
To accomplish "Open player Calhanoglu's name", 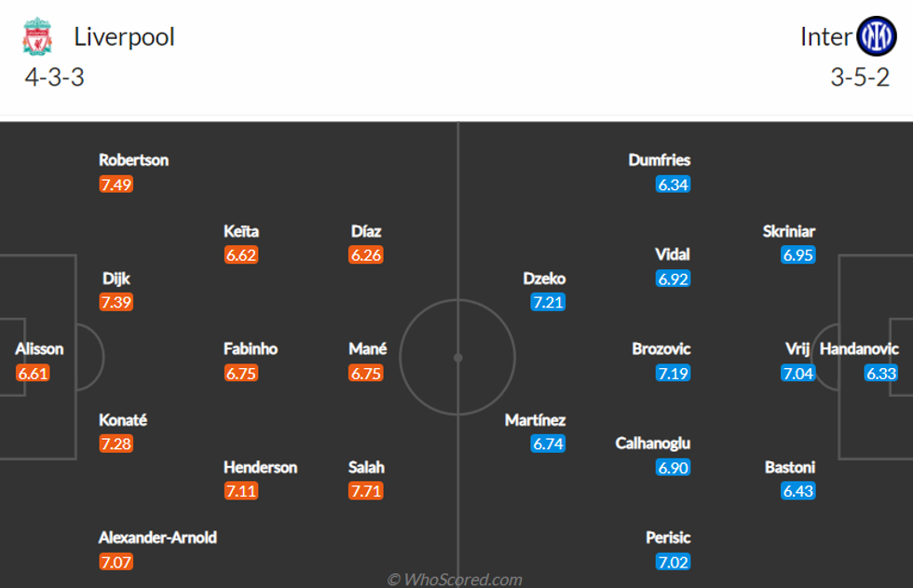I will tap(653, 444).
